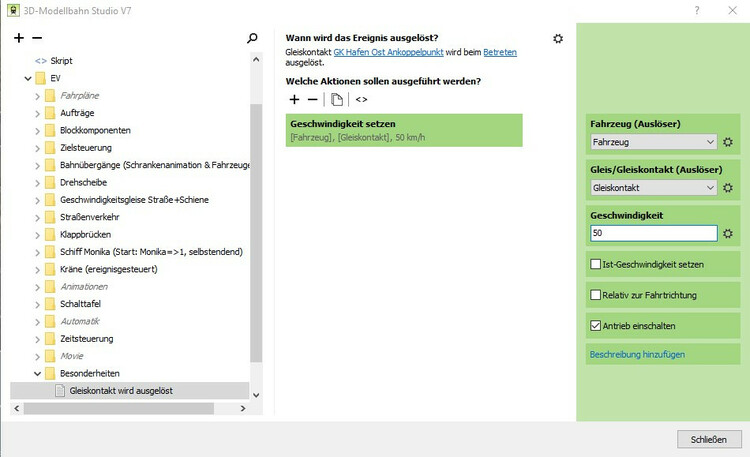Expand the Straßenverkehr folder
The width and height of the screenshot is (750, 457).
(x=37, y=218)
